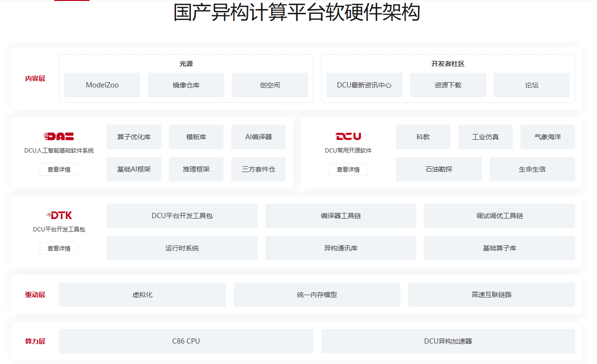Open 查看详情 under DCU人工智能基础软件系统
Image resolution: width=597 pixels, height=364 pixels.
pyautogui.click(x=59, y=170)
